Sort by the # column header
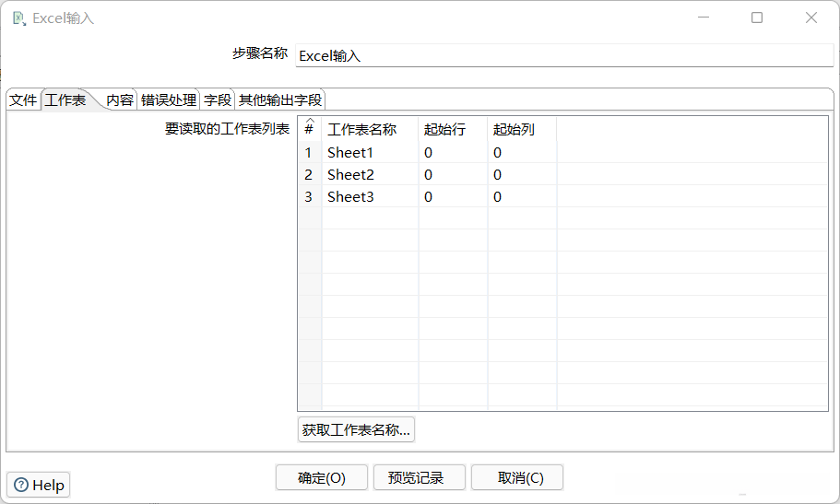840x504 pixels. [310, 129]
